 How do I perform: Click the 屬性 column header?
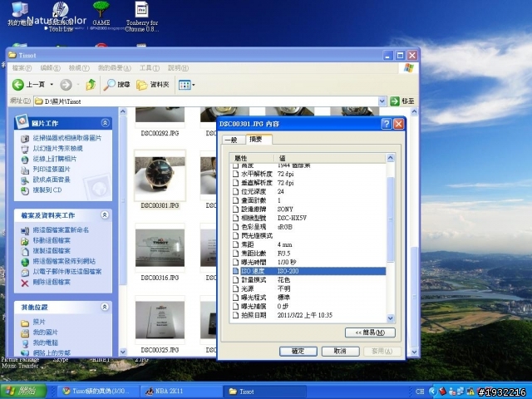[252, 158]
